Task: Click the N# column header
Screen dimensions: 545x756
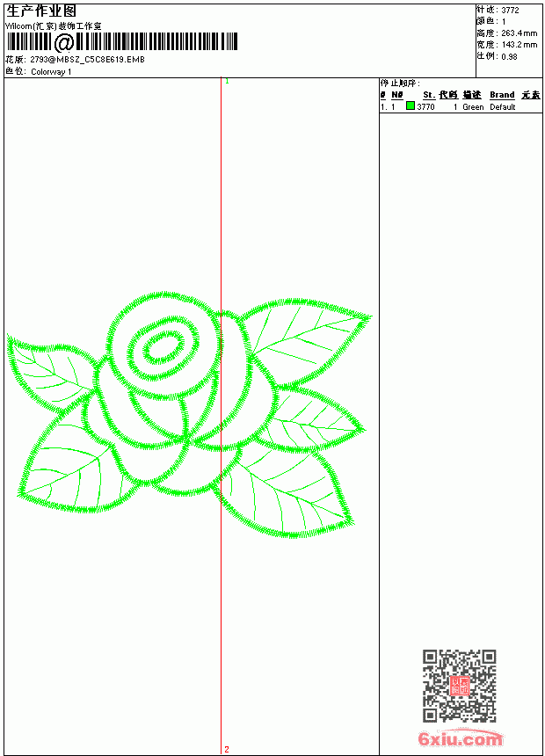Action: tap(397, 95)
